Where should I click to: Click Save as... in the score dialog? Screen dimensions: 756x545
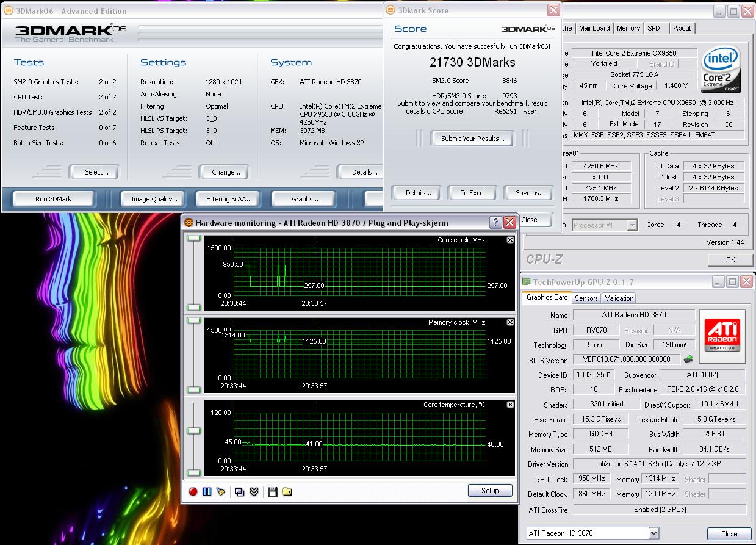(x=530, y=193)
